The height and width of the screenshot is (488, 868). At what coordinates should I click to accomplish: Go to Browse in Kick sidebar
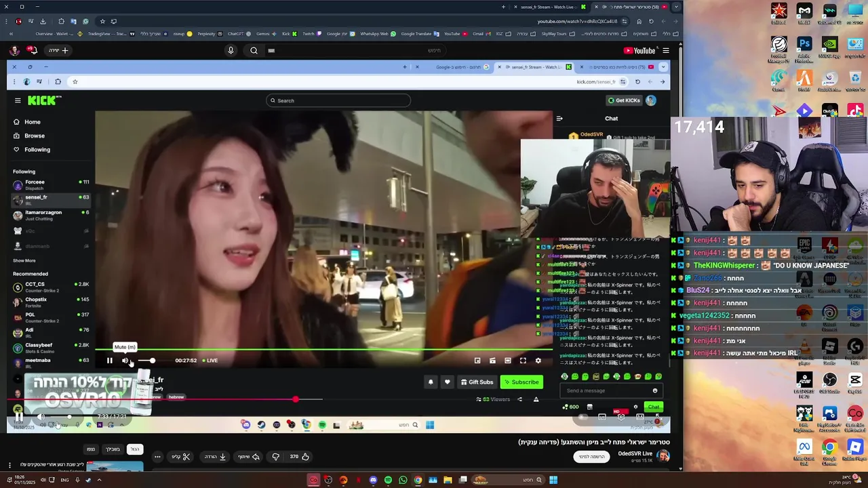pos(29,136)
